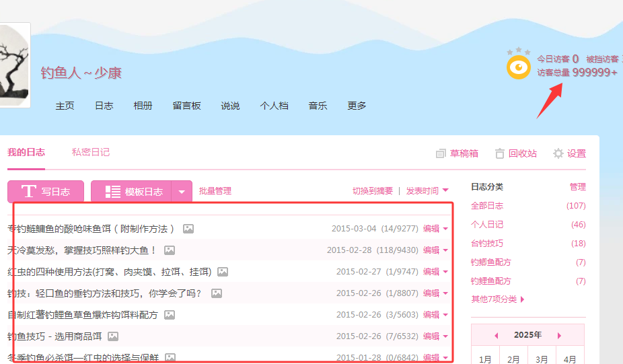
Task: Expand 编辑 arrow for 自制红薯钓鲤鱼 post
Action: [445, 315]
